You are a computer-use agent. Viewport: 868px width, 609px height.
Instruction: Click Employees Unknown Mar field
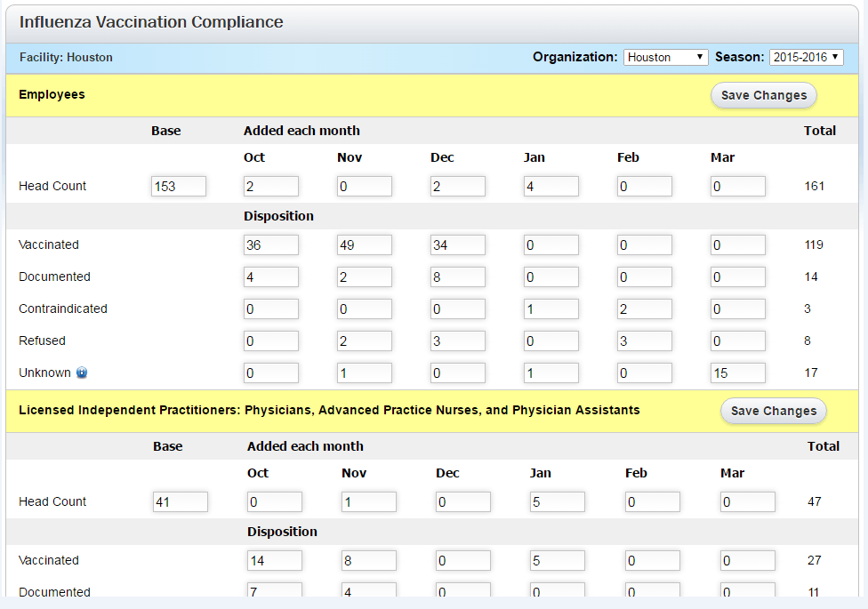(x=737, y=373)
